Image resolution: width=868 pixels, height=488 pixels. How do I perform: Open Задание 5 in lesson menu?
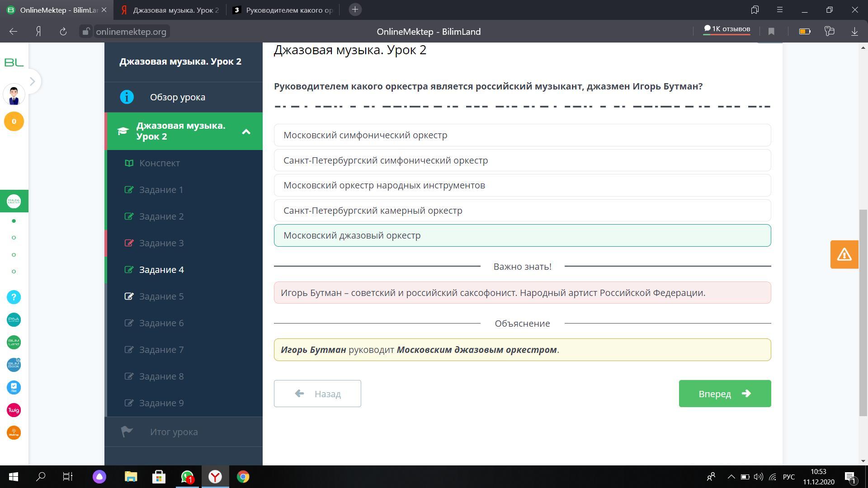(161, 296)
